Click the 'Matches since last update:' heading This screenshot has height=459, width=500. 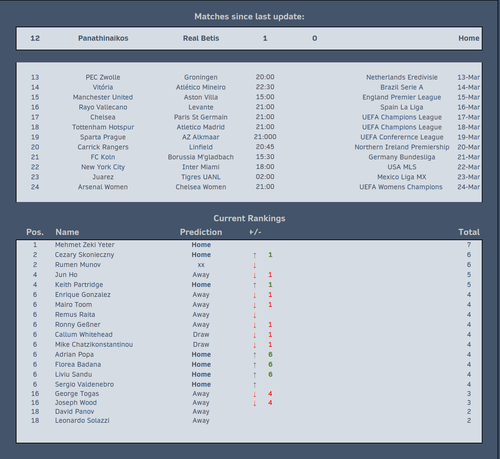pos(249,17)
